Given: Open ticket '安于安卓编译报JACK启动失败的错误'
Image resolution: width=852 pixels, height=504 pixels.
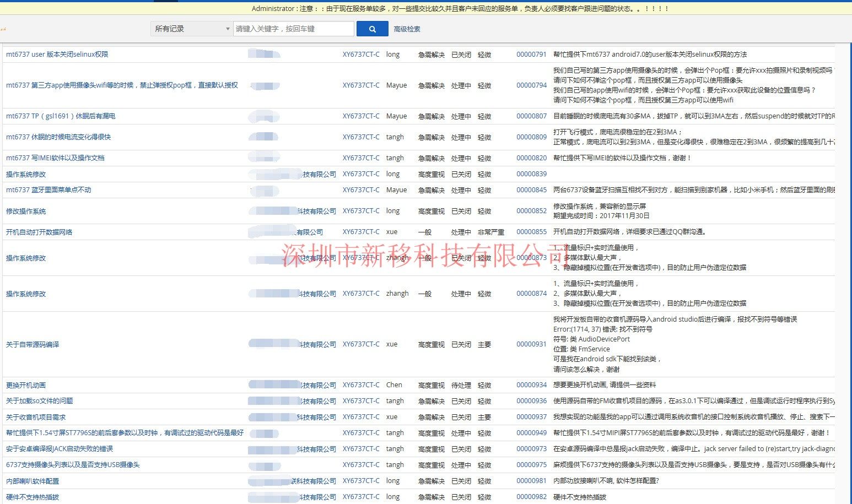Looking at the screenshot, I should pyautogui.click(x=60, y=449).
